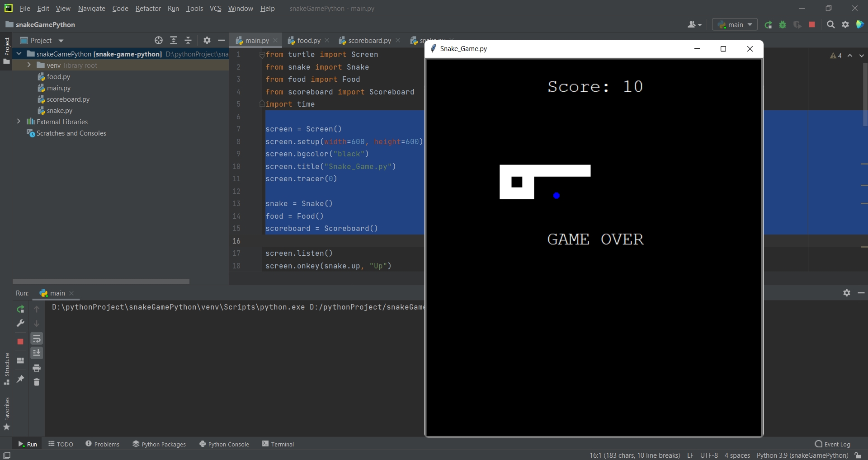This screenshot has height=460, width=868.
Task: Click Expand All icon in Project panel
Action: click(174, 41)
